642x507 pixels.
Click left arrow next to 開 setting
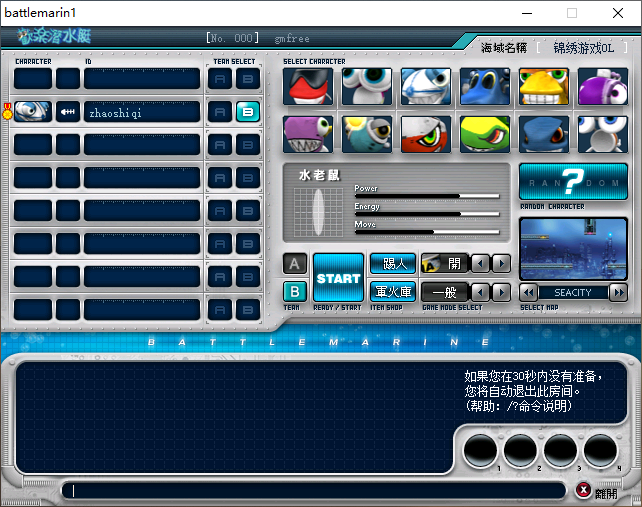pos(481,264)
